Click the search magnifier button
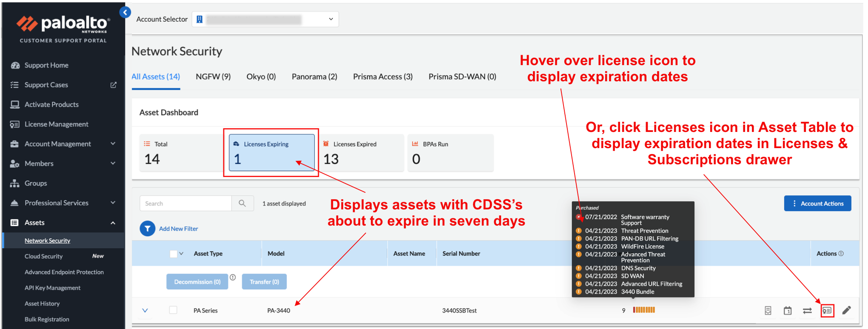The image size is (868, 329). click(242, 203)
